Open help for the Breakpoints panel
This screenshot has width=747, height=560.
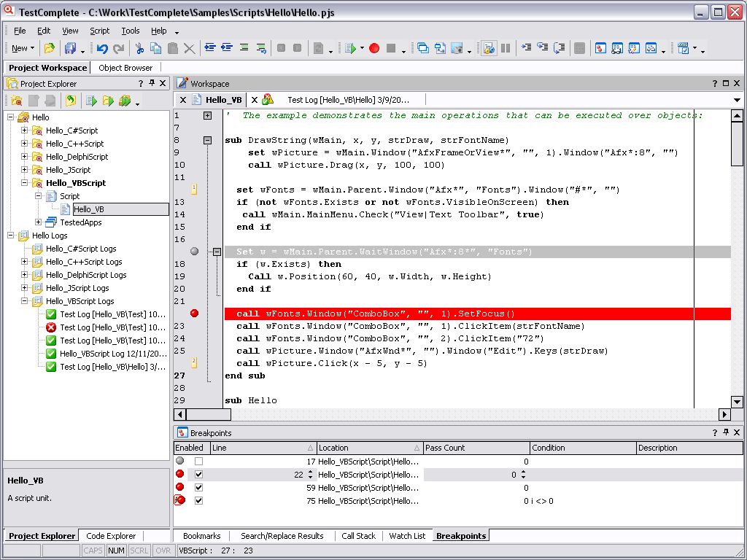(715, 432)
